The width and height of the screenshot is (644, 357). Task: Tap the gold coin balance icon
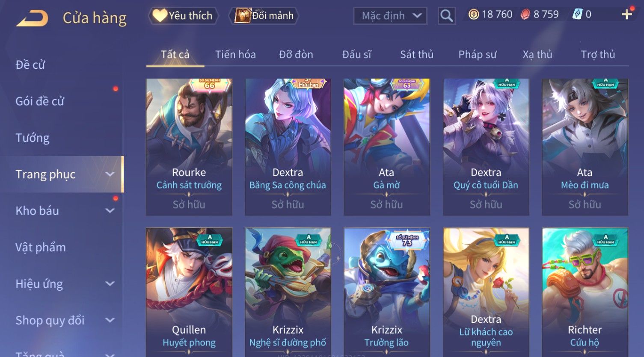[473, 15]
